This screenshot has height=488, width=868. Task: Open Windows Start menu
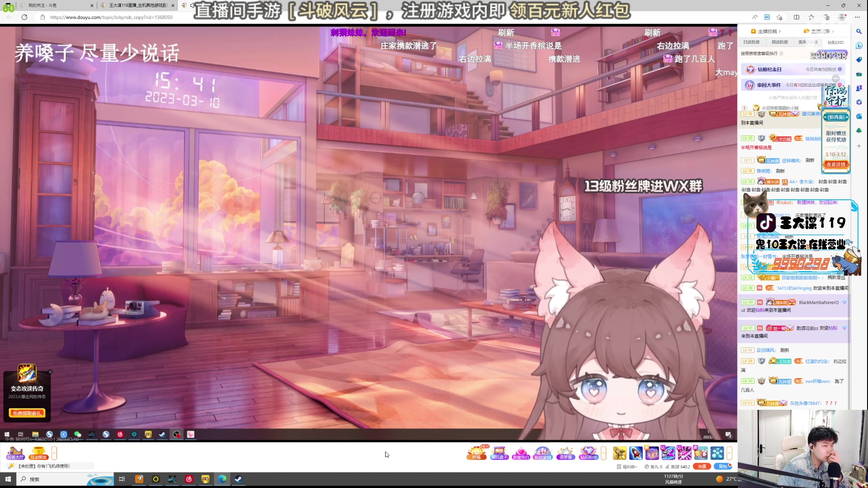click(x=8, y=479)
